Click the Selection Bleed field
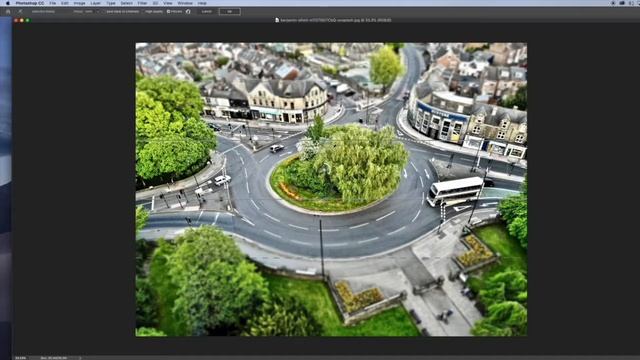The height and width of the screenshot is (360, 640). point(43,11)
